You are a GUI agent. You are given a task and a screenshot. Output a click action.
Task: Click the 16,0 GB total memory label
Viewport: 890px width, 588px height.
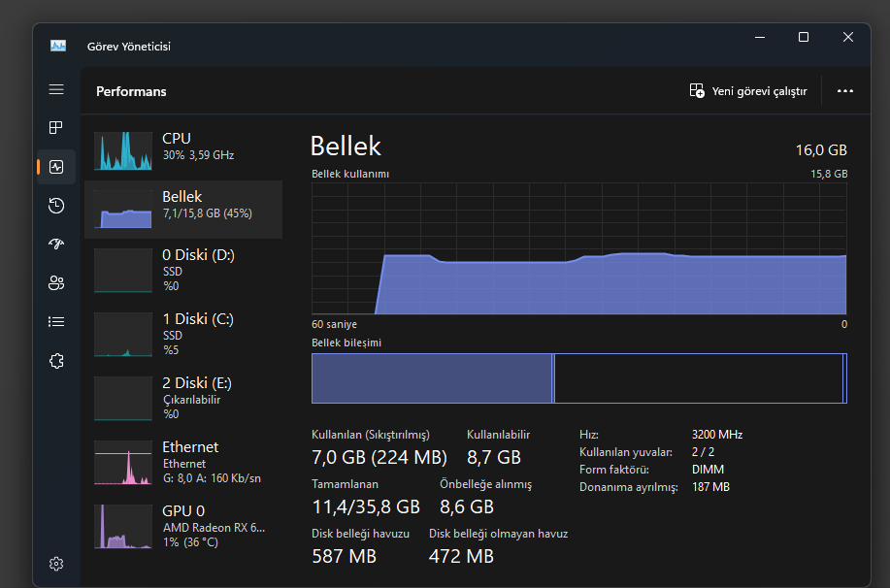[x=821, y=149]
